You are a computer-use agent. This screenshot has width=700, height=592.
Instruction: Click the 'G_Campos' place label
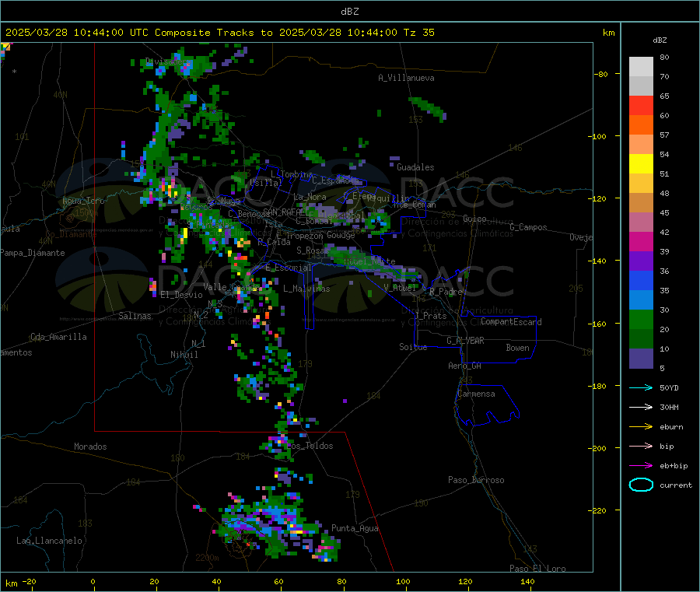tap(528, 227)
